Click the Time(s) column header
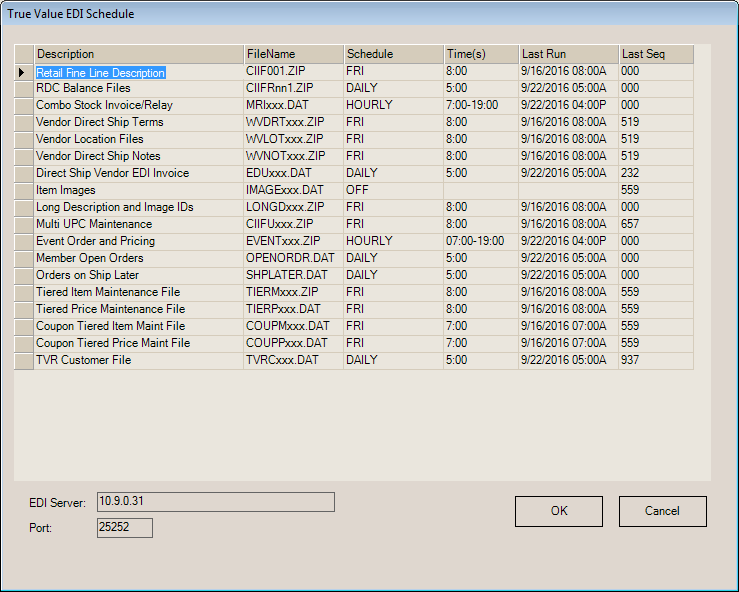Screen dimensions: 739x592 (481, 54)
